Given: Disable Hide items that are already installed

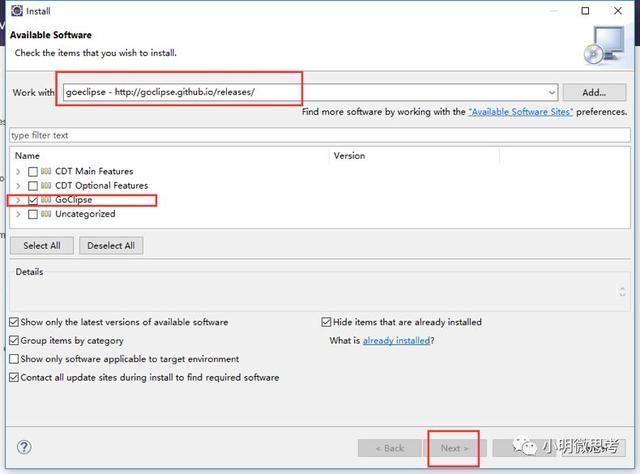Looking at the screenshot, I should click(x=326, y=322).
